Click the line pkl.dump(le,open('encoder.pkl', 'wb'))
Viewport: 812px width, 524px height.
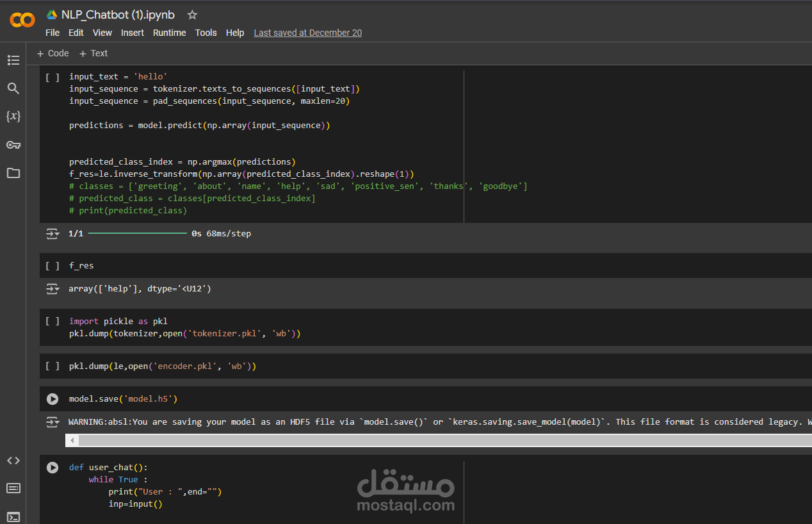163,366
